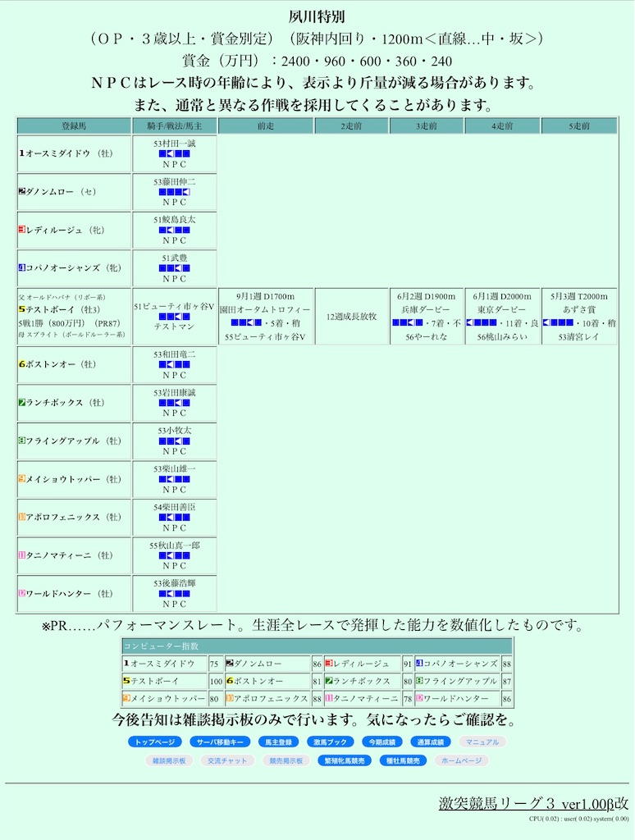Select the 登録馬 column header

(x=74, y=126)
